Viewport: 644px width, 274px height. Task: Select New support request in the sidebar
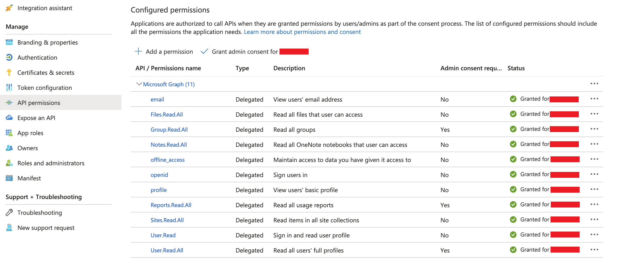[46, 228]
